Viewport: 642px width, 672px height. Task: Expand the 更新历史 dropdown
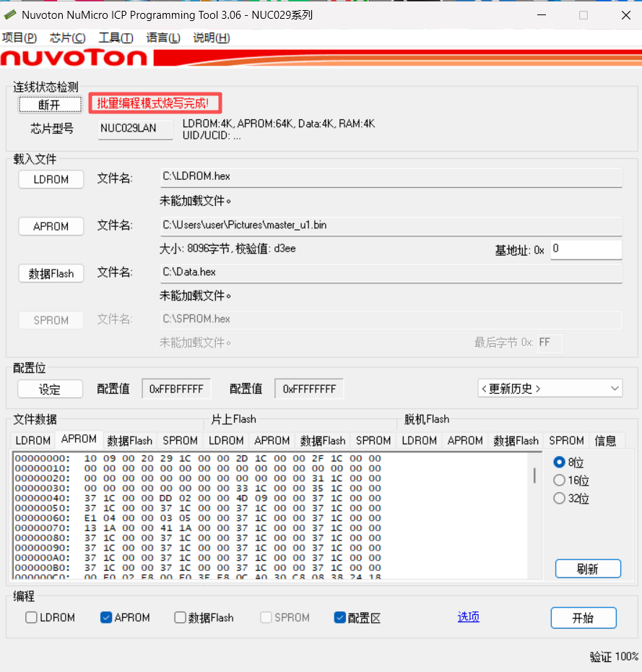tap(550, 389)
